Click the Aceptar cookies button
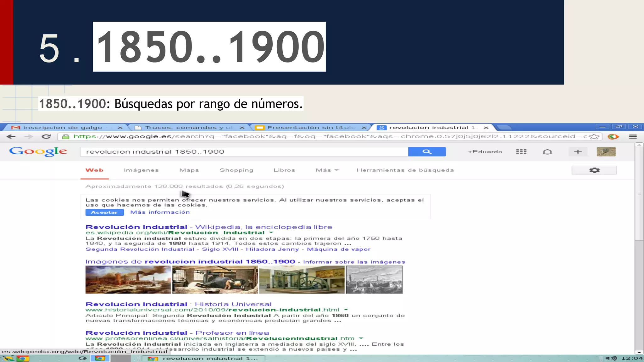 104,212
